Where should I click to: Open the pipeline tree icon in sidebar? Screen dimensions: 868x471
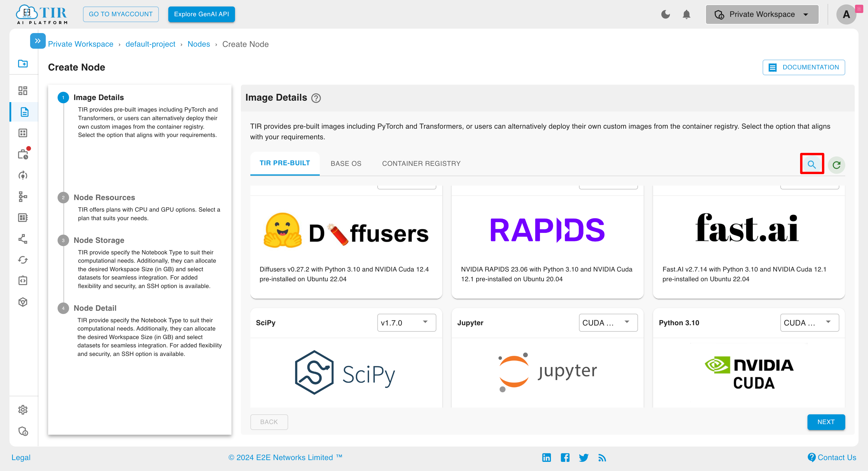point(23,197)
